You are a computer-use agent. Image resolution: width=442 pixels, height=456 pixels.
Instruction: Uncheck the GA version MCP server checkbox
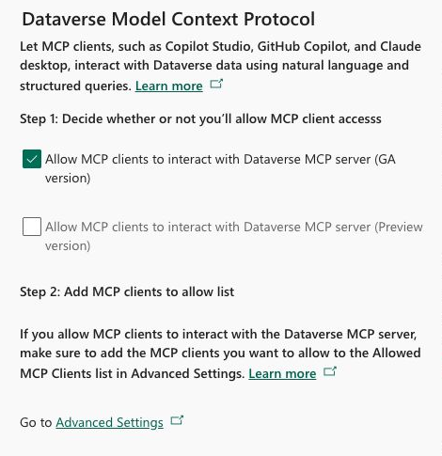[32, 159]
